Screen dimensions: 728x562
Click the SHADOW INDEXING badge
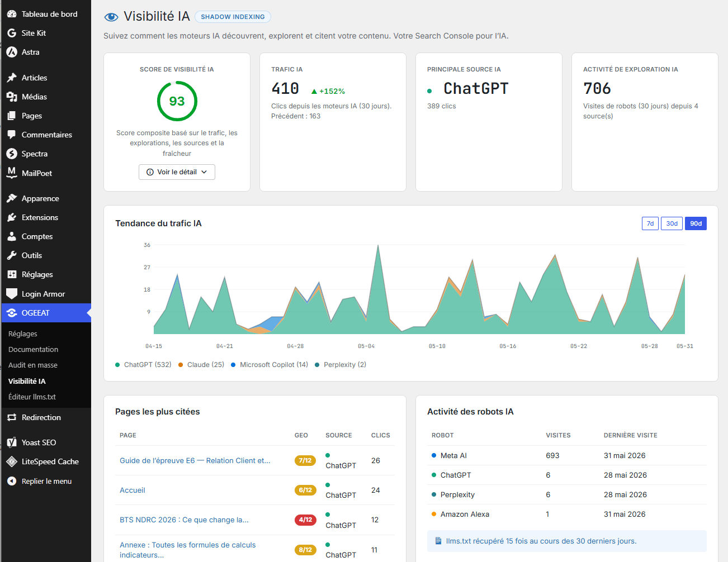pyautogui.click(x=233, y=17)
